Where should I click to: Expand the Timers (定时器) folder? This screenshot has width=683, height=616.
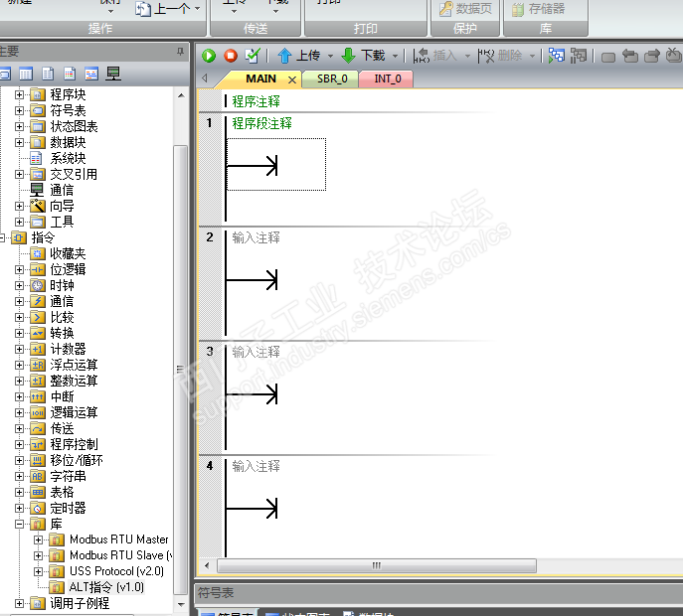pos(19,508)
